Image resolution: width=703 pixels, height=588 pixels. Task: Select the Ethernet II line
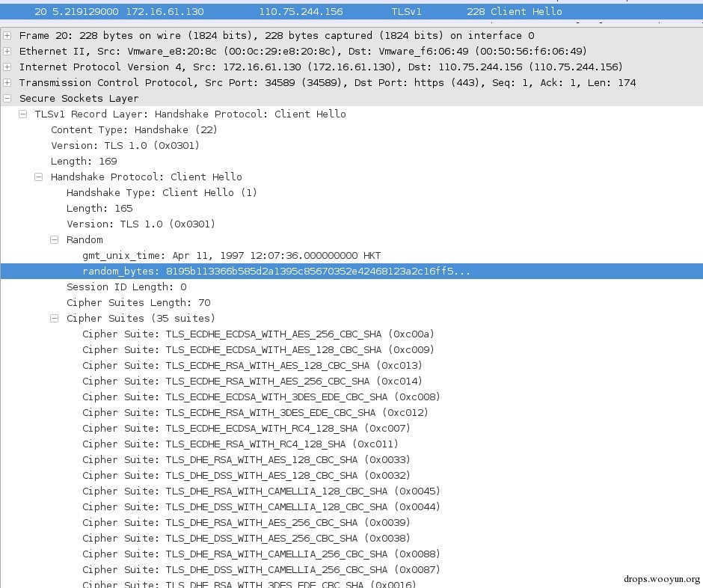coord(303,51)
